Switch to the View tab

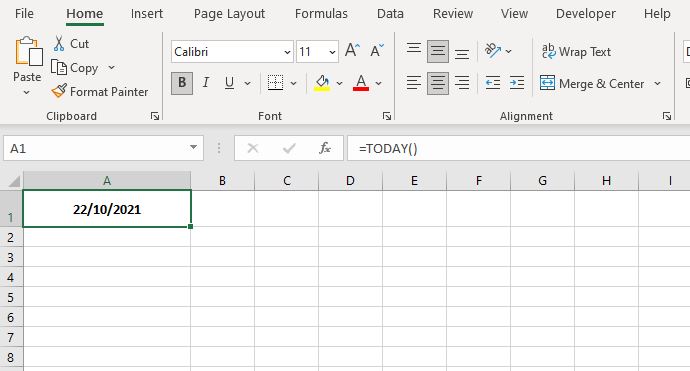click(x=514, y=14)
